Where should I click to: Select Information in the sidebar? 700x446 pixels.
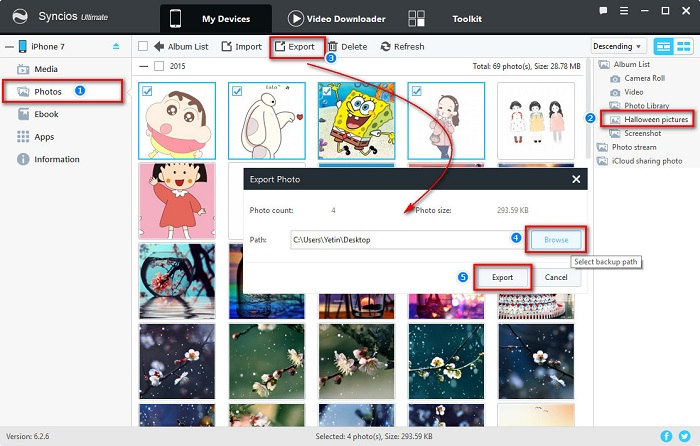pyautogui.click(x=57, y=159)
